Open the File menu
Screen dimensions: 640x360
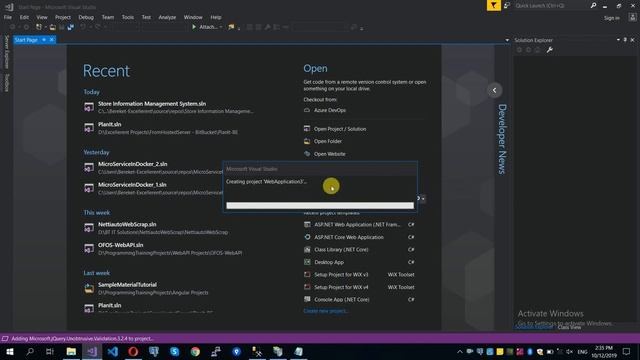8,17
